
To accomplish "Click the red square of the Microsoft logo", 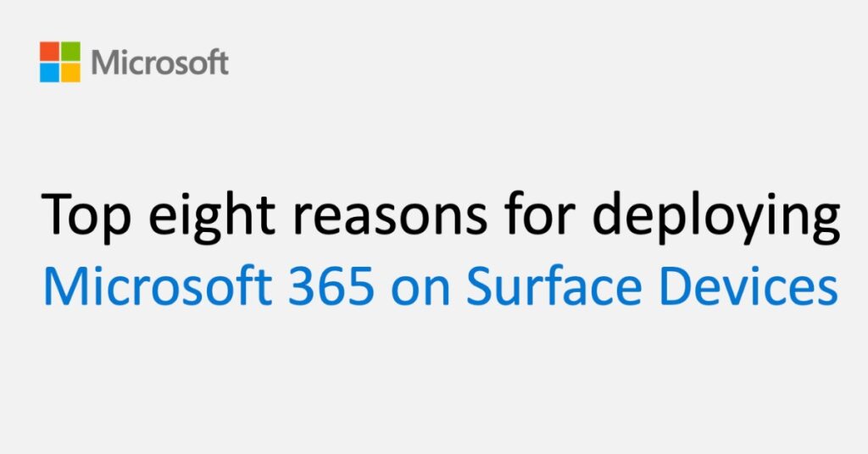I will [x=49, y=52].
